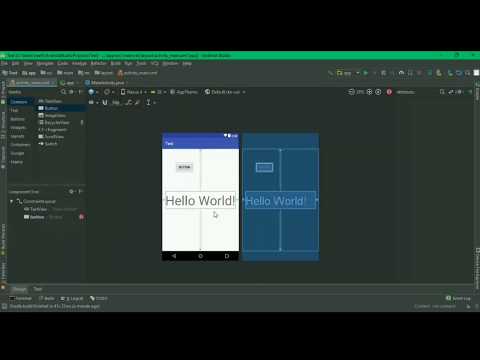
Task: Click the red warnings and errors indicator
Action: [389, 92]
